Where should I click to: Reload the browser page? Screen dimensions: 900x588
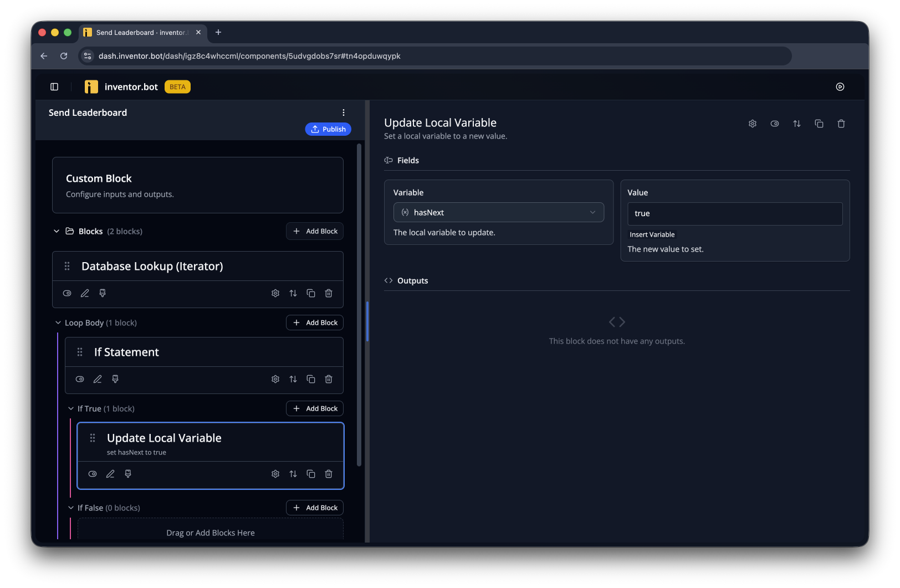click(64, 56)
